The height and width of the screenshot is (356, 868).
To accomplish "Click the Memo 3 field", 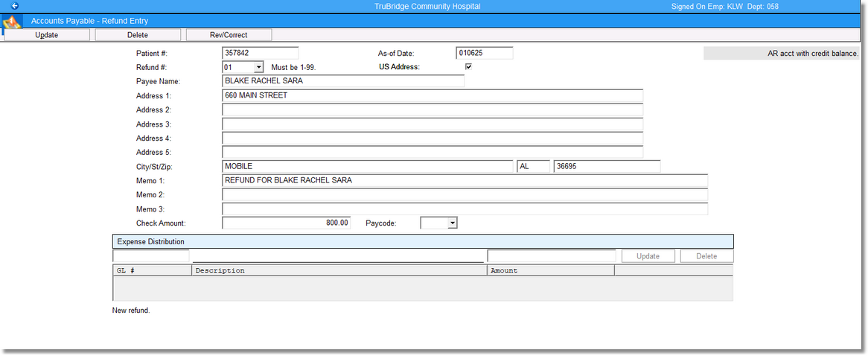I will point(465,209).
